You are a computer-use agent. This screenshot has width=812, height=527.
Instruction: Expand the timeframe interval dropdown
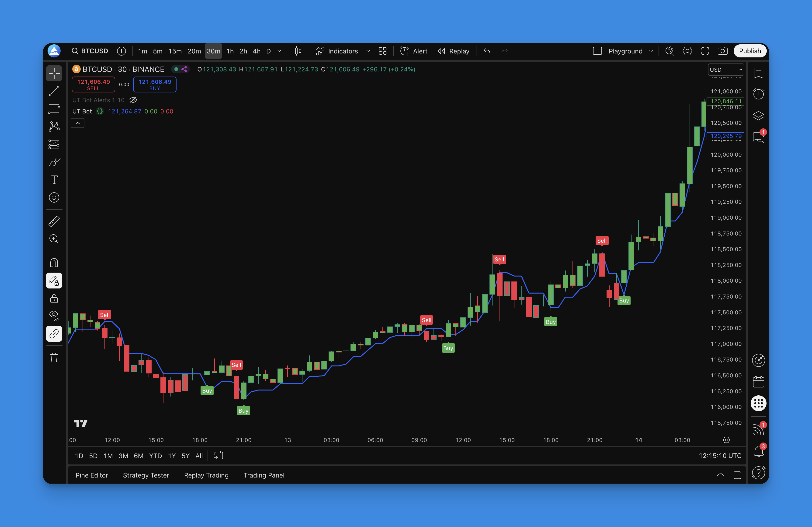point(279,51)
